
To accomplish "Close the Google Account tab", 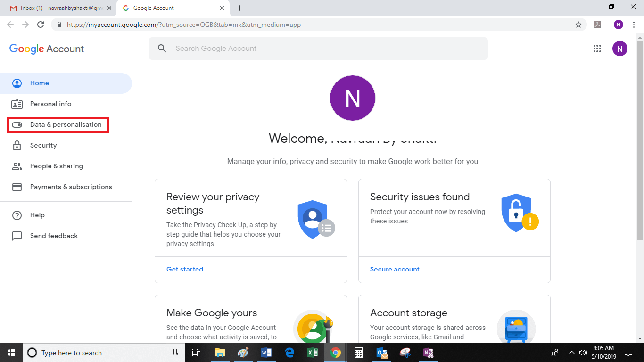I will coord(222,8).
